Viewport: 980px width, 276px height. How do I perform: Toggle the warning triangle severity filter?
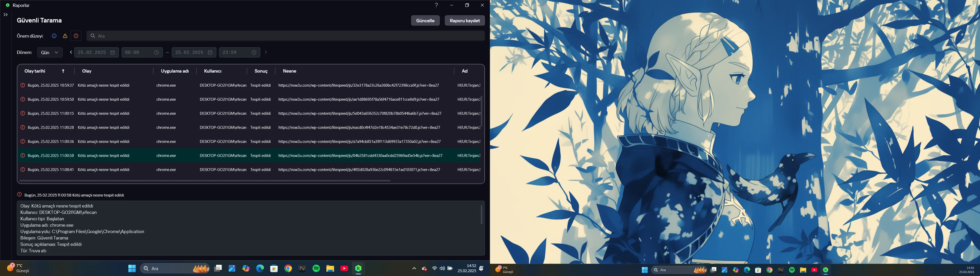point(65,36)
